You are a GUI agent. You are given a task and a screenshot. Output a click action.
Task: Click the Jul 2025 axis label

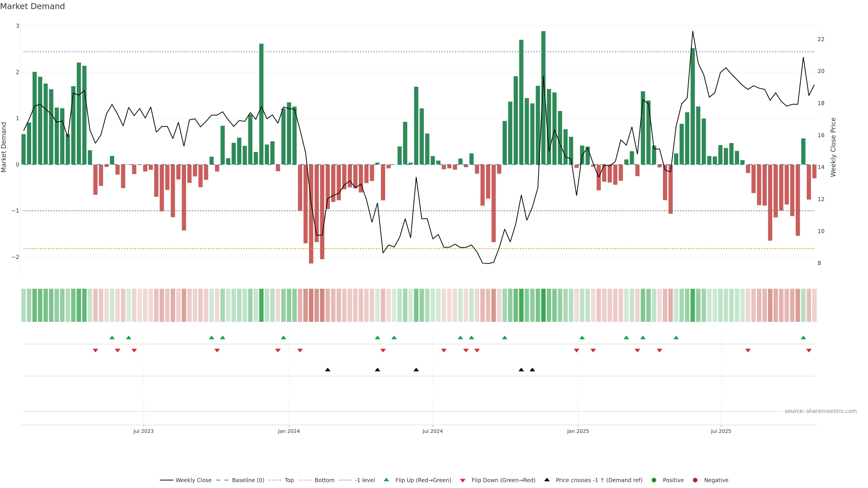(x=721, y=432)
